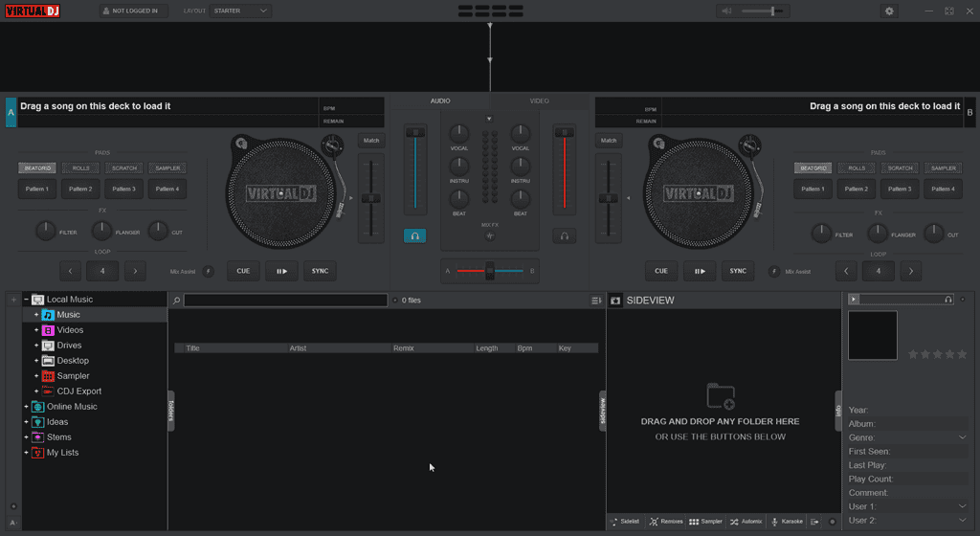Click deck A Pattern 3 pad
Image resolution: width=980 pixels, height=536 pixels.
pos(123,189)
